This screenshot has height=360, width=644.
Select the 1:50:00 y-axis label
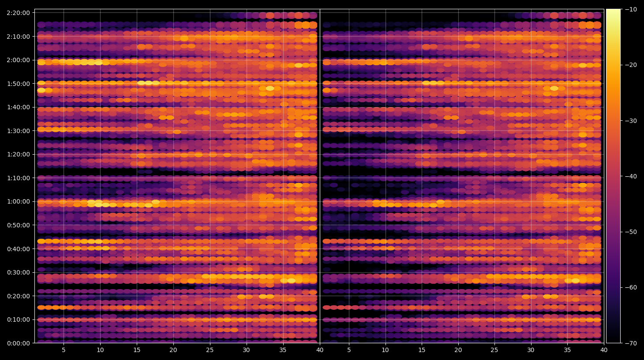19,84
